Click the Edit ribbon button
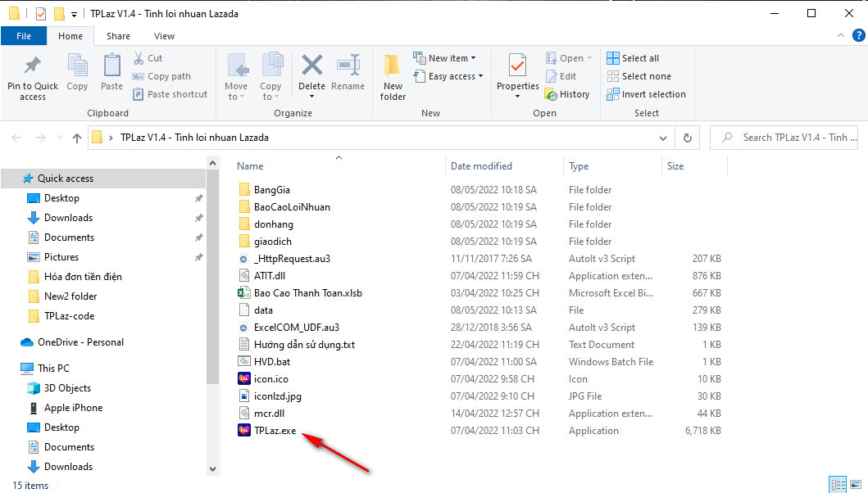Screen dimensions: 868x493 561,76
